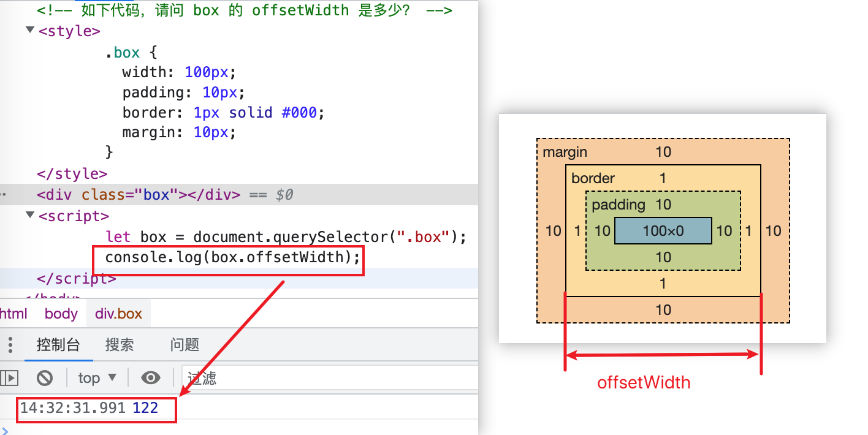Image resolution: width=868 pixels, height=435 pixels.
Task: Click the console prompt chevron
Action: pos(5,430)
